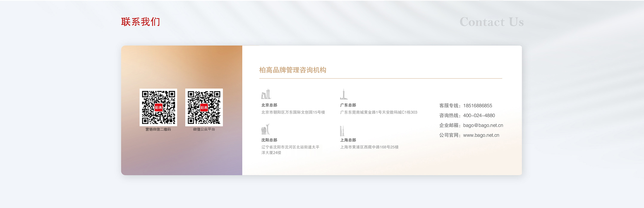Click the 营销微信二维码 QR code image
The image size is (644, 208).
(x=158, y=107)
